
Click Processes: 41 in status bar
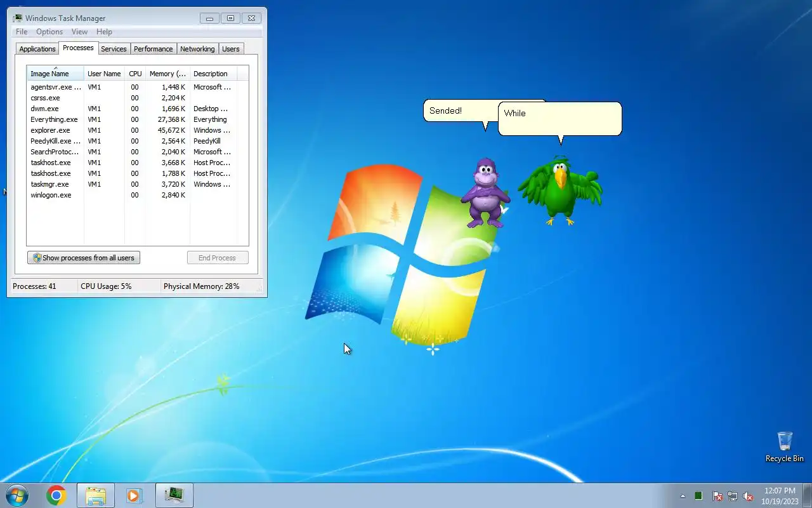click(34, 286)
